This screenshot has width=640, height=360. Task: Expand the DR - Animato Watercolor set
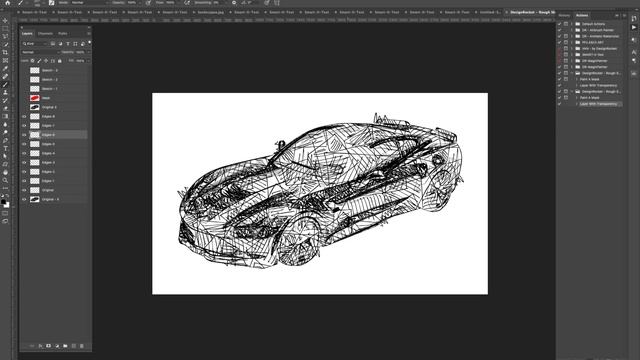click(572, 36)
